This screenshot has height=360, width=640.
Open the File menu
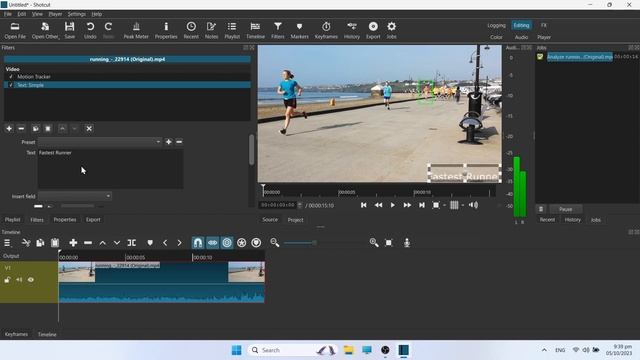click(8, 14)
